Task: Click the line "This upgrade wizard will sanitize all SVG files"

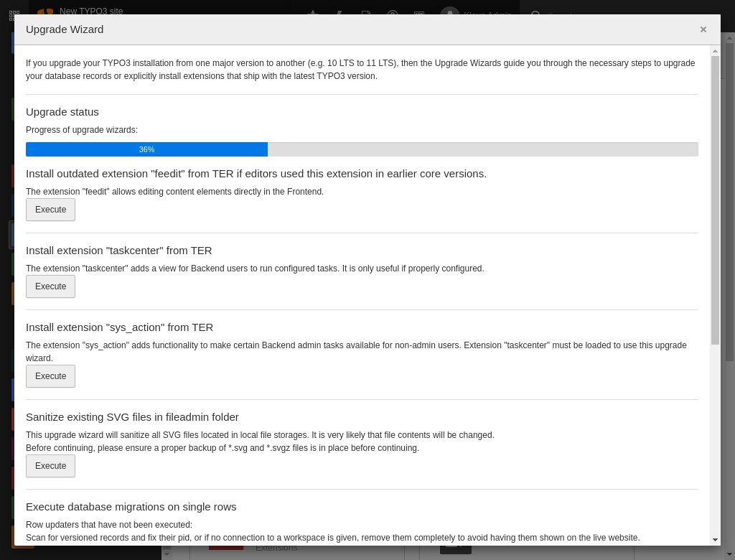Action: [x=260, y=435]
